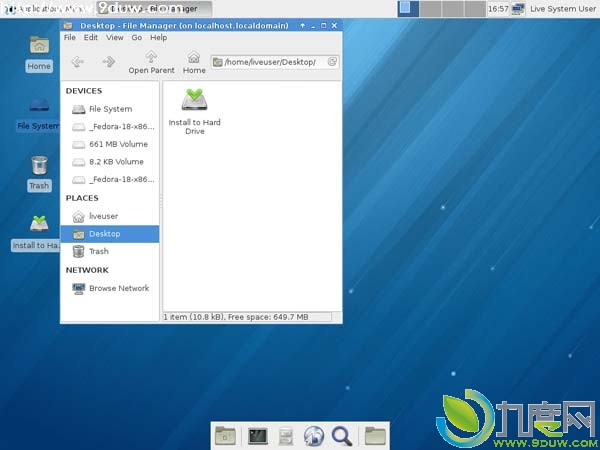Click the magnifier search icon in dock
The image size is (600, 450).
click(x=341, y=435)
